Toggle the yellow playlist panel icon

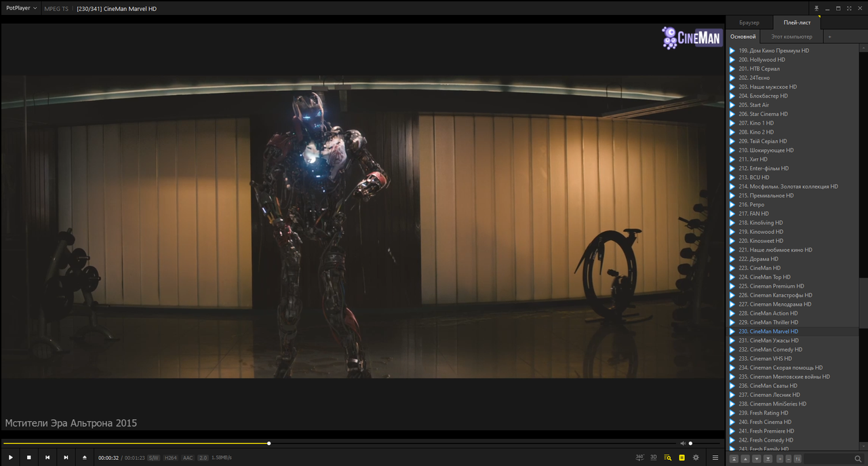682,458
